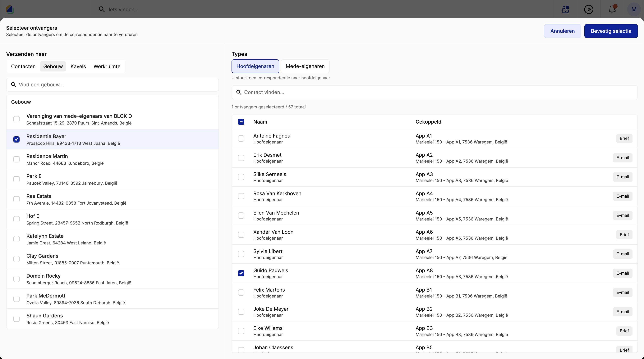Click the home logo icon
The image size is (644, 359).
click(10, 9)
